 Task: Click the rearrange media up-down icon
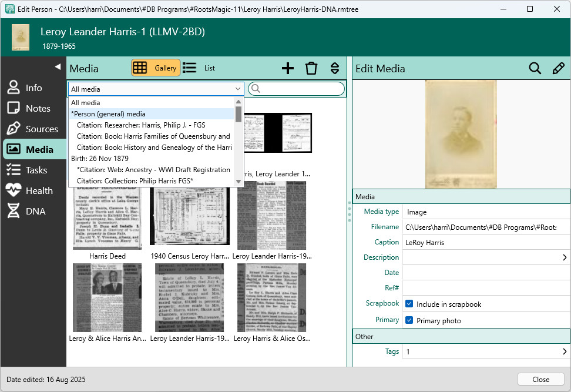(x=335, y=68)
